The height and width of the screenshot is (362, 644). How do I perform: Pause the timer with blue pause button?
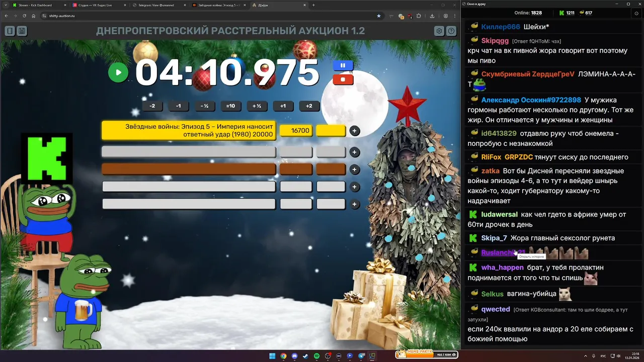pos(343,65)
